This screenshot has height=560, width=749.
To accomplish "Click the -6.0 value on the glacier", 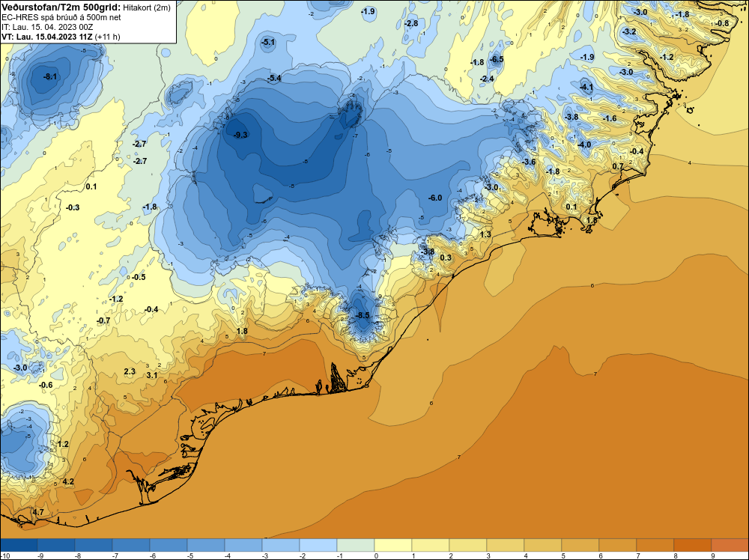I will (434, 198).
